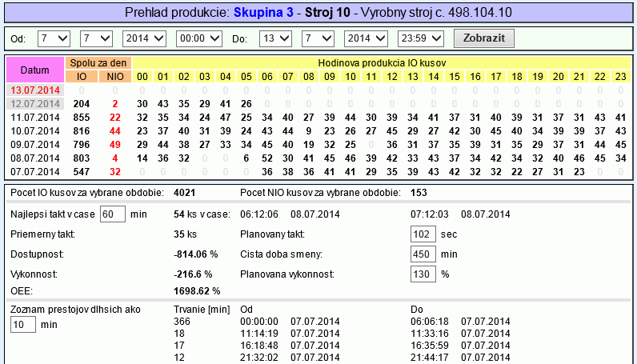Click the Planovany takt seconds field

423,234
